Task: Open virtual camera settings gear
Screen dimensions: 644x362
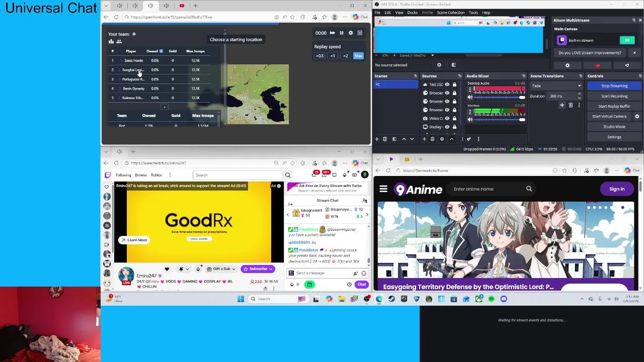Action: coord(637,116)
